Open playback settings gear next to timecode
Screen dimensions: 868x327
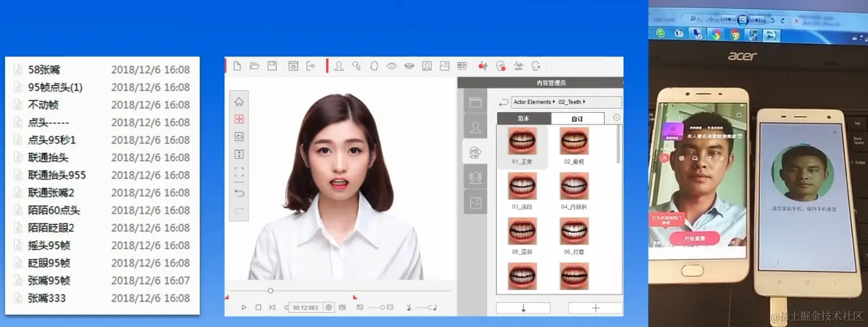[x=329, y=307]
